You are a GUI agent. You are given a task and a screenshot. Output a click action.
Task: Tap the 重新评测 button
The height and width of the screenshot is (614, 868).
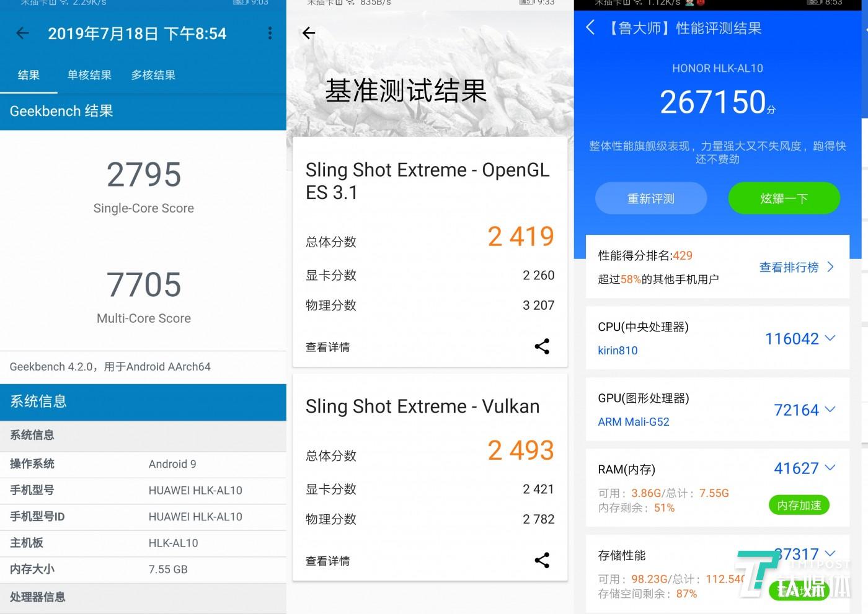(x=650, y=198)
